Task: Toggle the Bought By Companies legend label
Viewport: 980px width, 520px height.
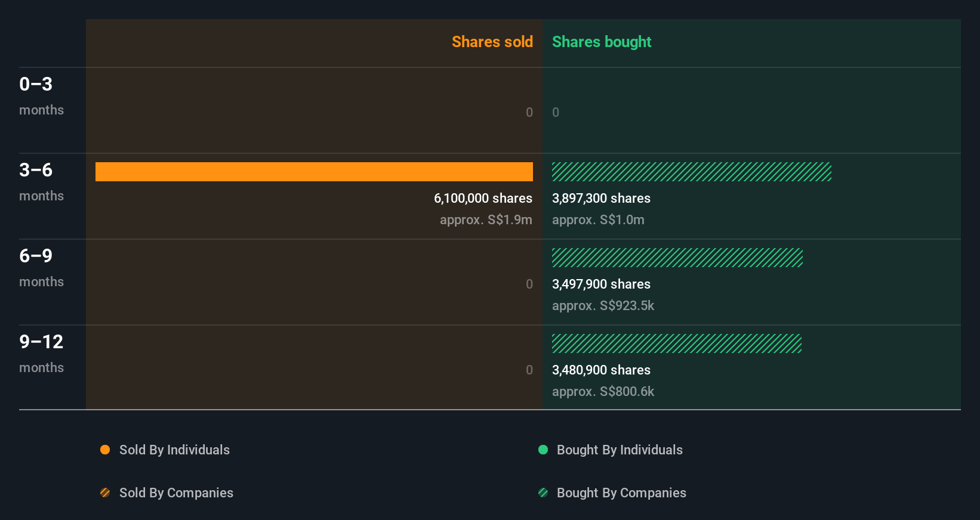Action: [x=621, y=493]
